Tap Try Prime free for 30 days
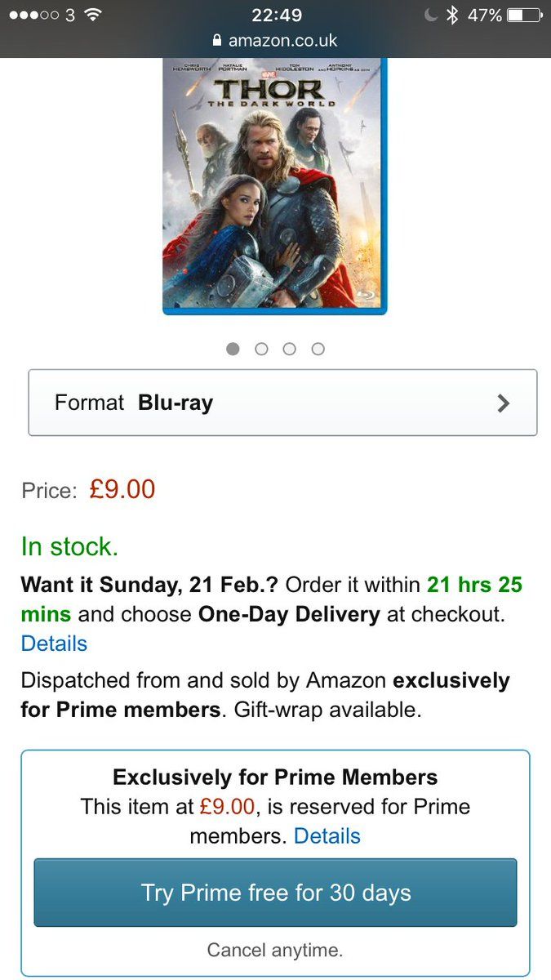 pos(275,893)
